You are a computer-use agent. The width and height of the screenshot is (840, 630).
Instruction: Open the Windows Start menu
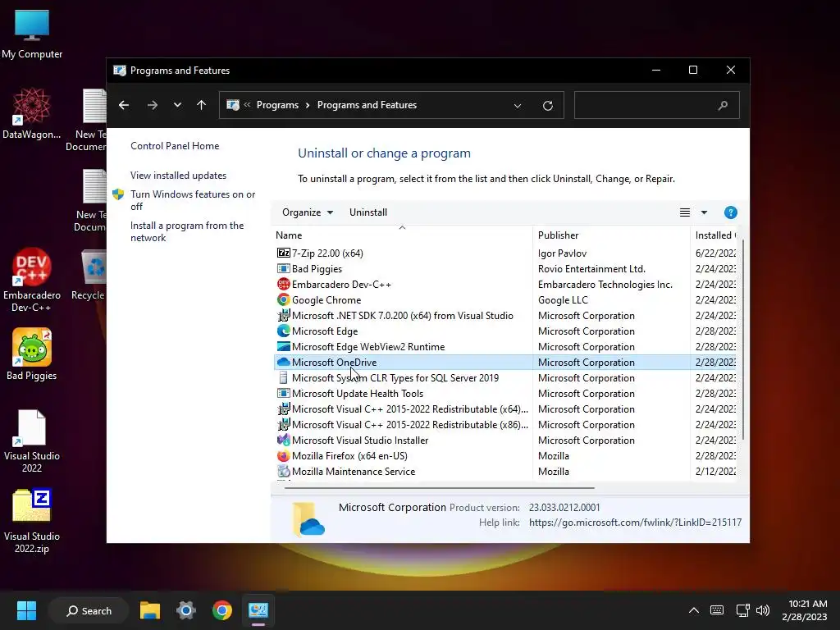[26, 610]
